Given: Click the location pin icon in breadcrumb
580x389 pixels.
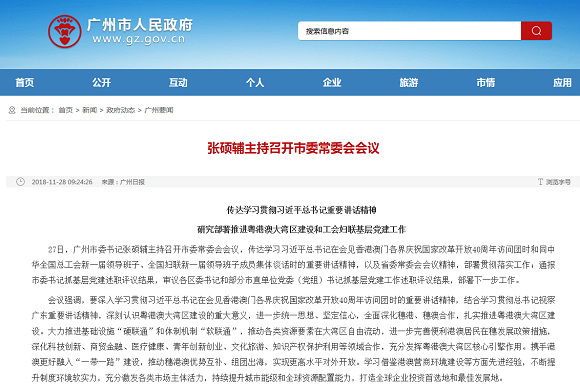Looking at the screenshot, I should (x=12, y=110).
